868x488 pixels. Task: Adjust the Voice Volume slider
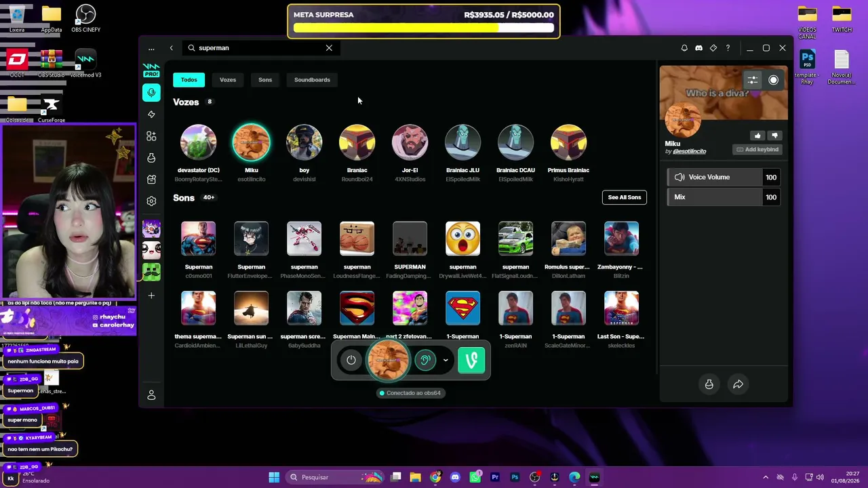pos(724,178)
